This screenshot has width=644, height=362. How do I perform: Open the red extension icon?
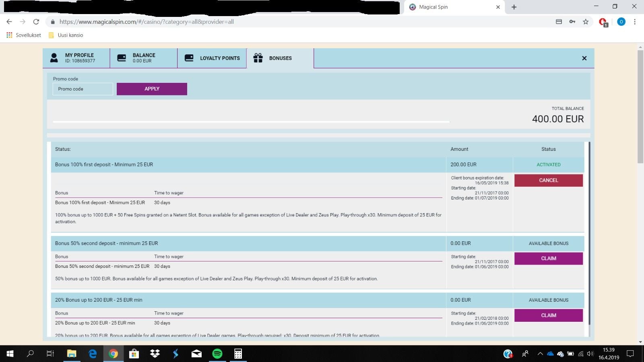pyautogui.click(x=603, y=22)
